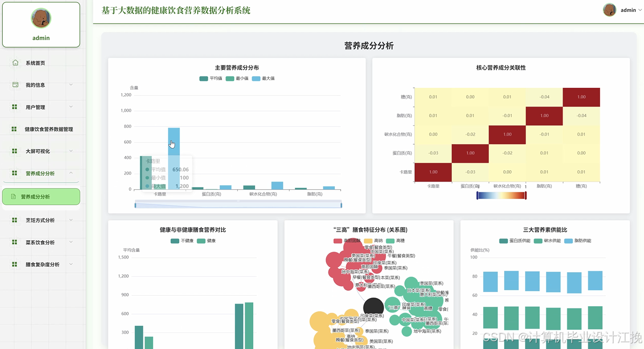The width and height of the screenshot is (644, 349).
Task: Toggle the 最小值 legend series
Action: [x=237, y=78]
